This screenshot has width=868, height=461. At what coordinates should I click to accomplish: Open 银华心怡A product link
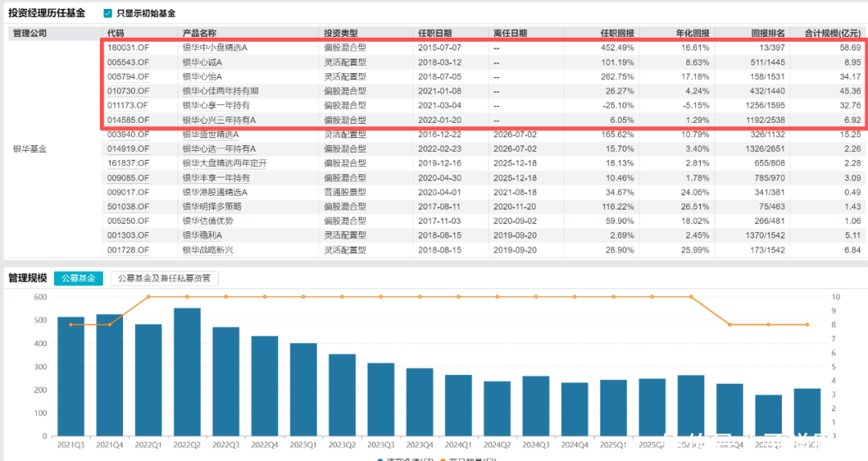pos(203,76)
